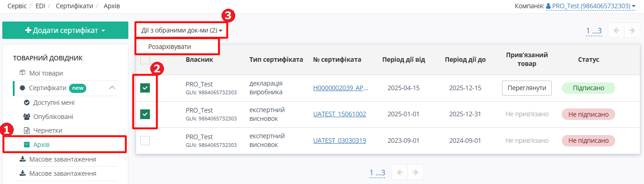Collapse the Сертифікати section chevron
The height and width of the screenshot is (184, 644).
(112, 87)
